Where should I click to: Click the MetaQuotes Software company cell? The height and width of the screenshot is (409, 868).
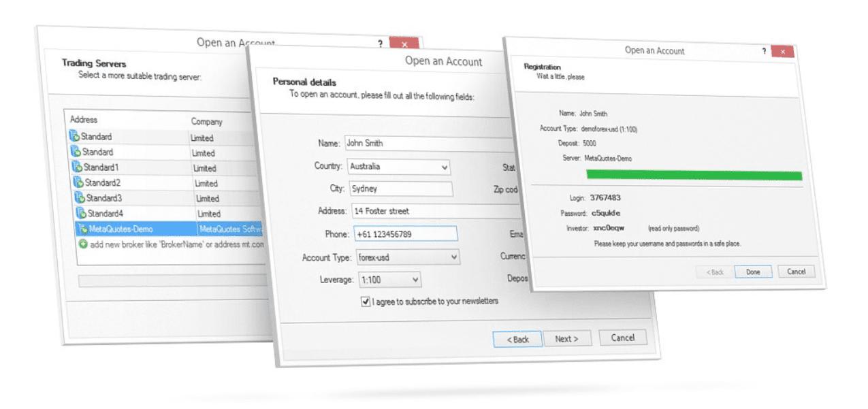click(230, 229)
